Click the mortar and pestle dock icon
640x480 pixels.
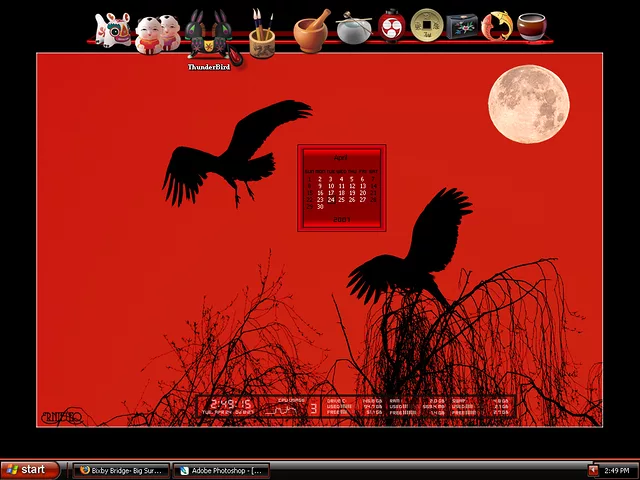click(312, 30)
